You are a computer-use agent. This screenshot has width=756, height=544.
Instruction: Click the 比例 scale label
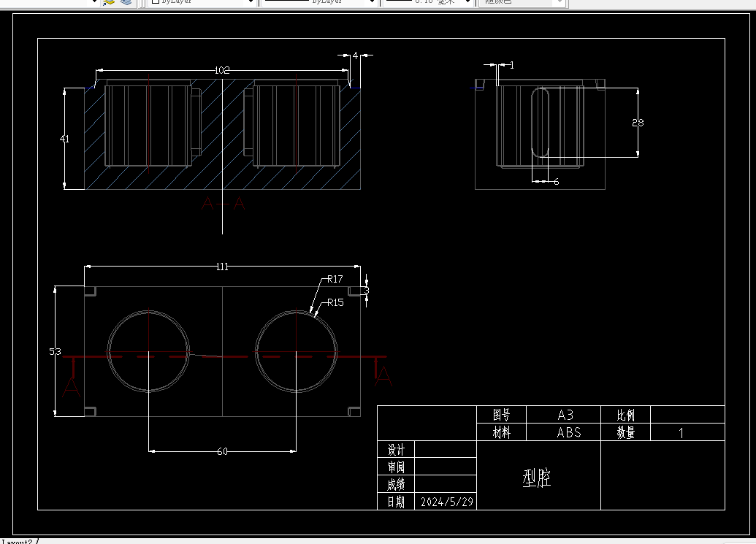pyautogui.click(x=626, y=415)
